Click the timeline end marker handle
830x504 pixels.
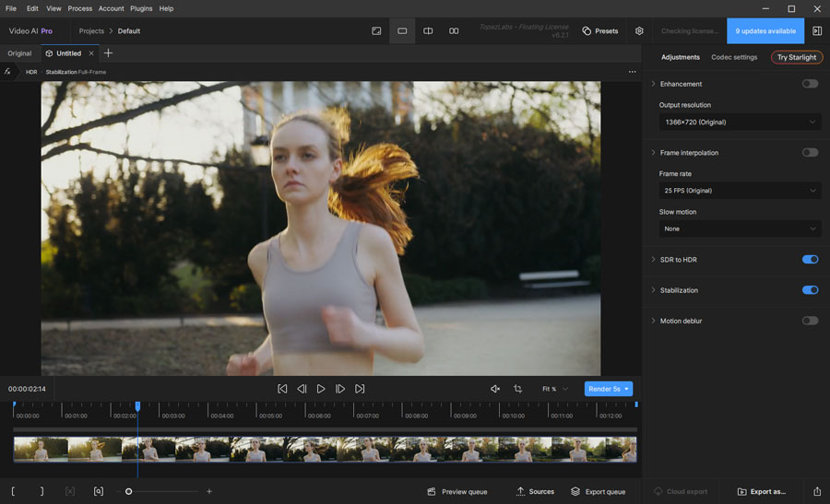tap(636, 404)
